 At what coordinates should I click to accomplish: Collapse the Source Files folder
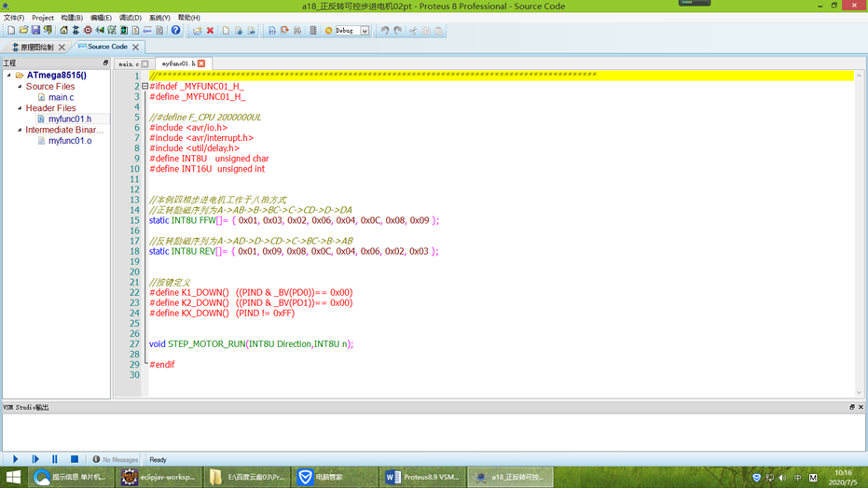[20, 87]
